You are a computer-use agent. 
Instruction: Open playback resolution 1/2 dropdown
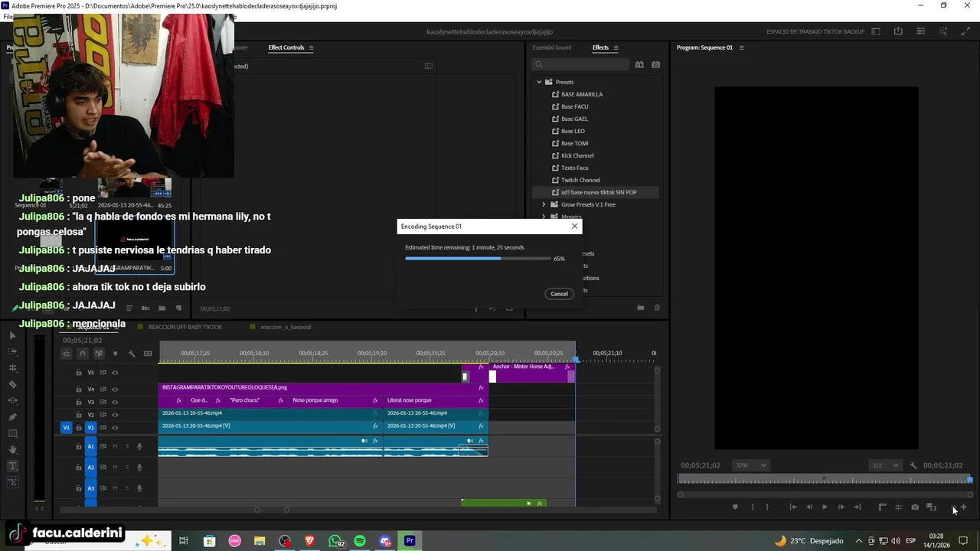(x=885, y=465)
